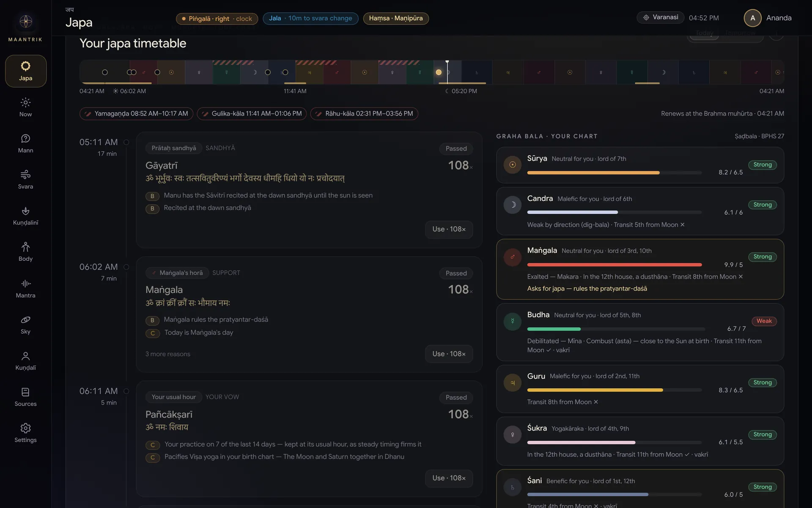812x508 pixels.
Task: Use 108× for the Maṅgala mantra
Action: [x=449, y=354]
